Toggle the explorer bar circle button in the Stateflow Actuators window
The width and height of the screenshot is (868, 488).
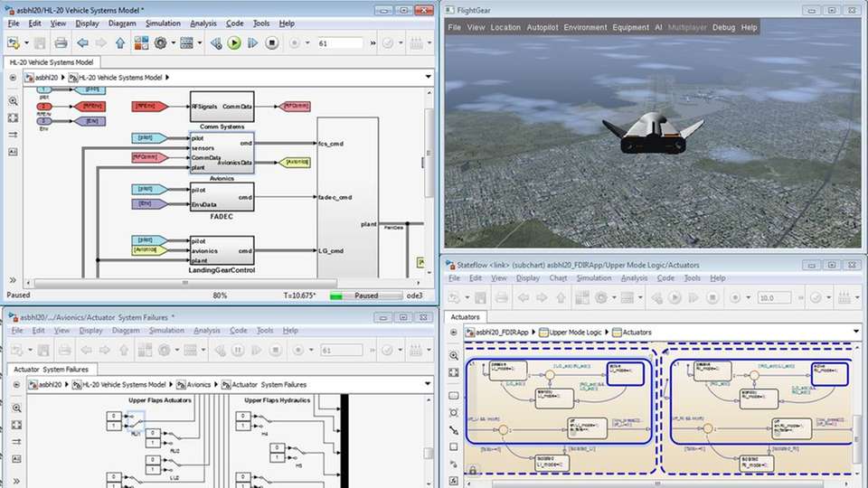pos(454,332)
